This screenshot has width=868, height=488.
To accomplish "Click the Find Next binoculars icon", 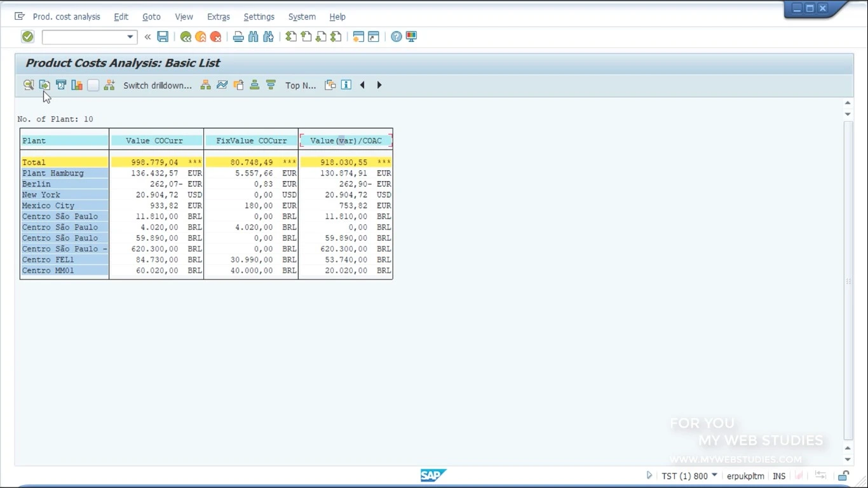I will coord(269,37).
